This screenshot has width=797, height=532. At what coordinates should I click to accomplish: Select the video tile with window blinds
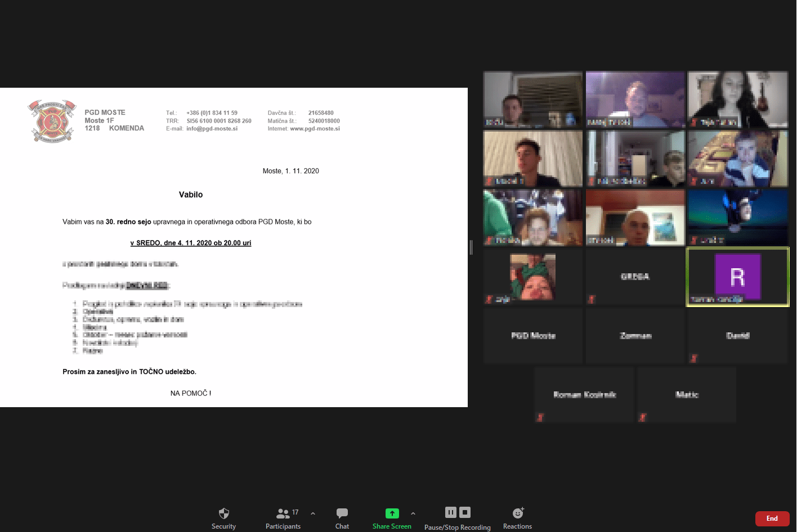(533, 100)
